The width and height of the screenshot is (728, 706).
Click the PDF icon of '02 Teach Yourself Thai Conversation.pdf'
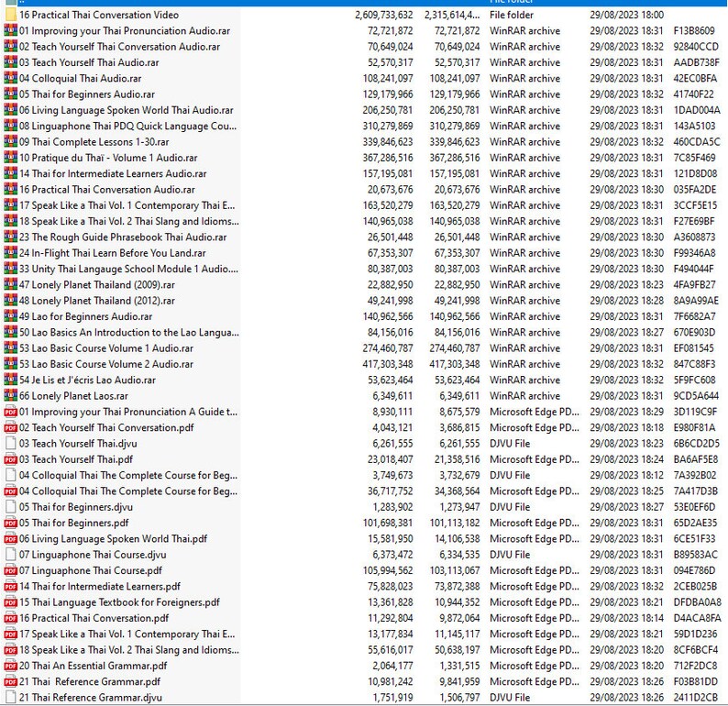tap(11, 427)
